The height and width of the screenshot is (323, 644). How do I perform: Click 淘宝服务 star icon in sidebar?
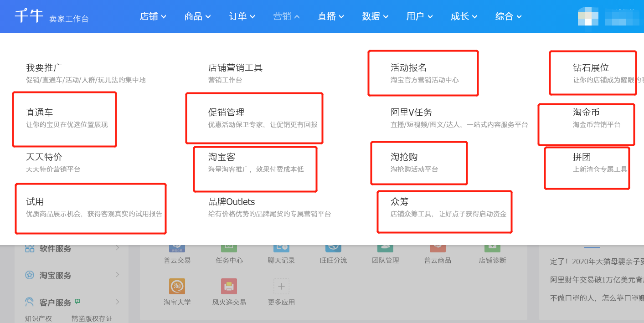(x=30, y=275)
